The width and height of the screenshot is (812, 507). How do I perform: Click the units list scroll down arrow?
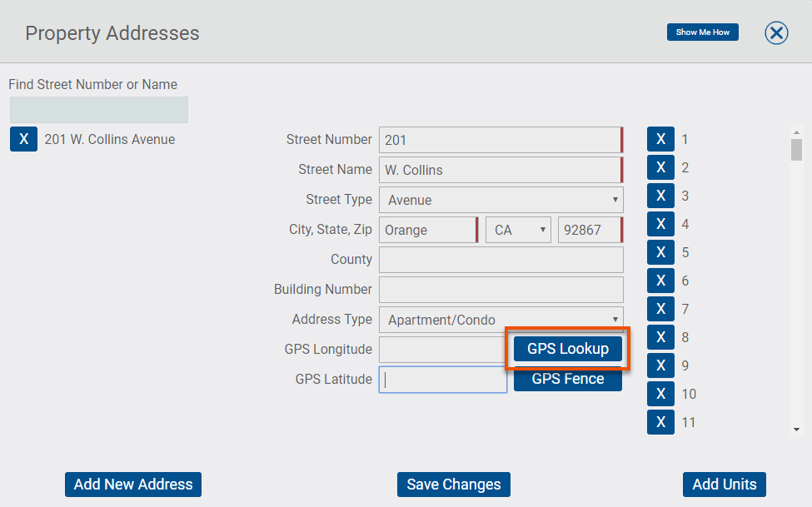tap(796, 430)
